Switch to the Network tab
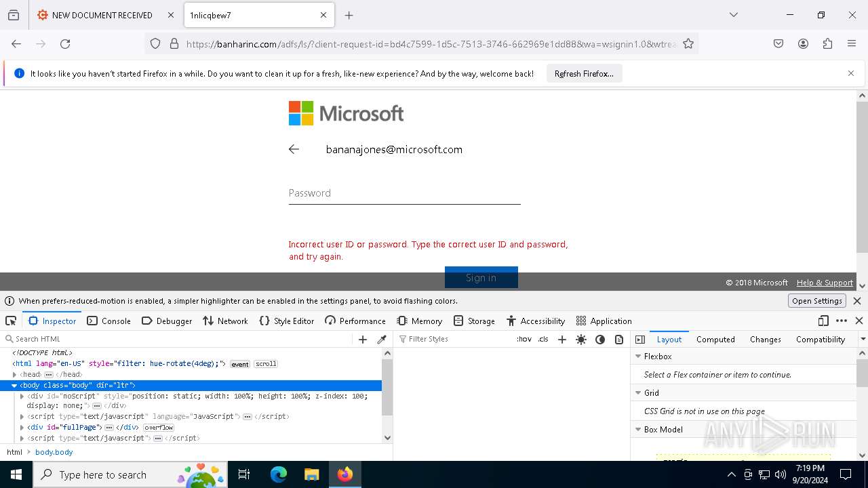This screenshot has width=868, height=488. coord(225,321)
